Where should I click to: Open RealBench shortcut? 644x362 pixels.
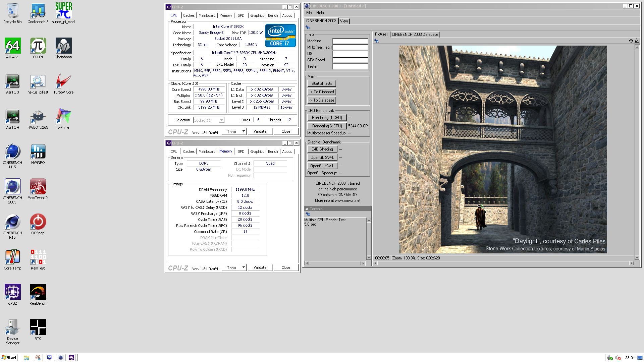tap(38, 295)
